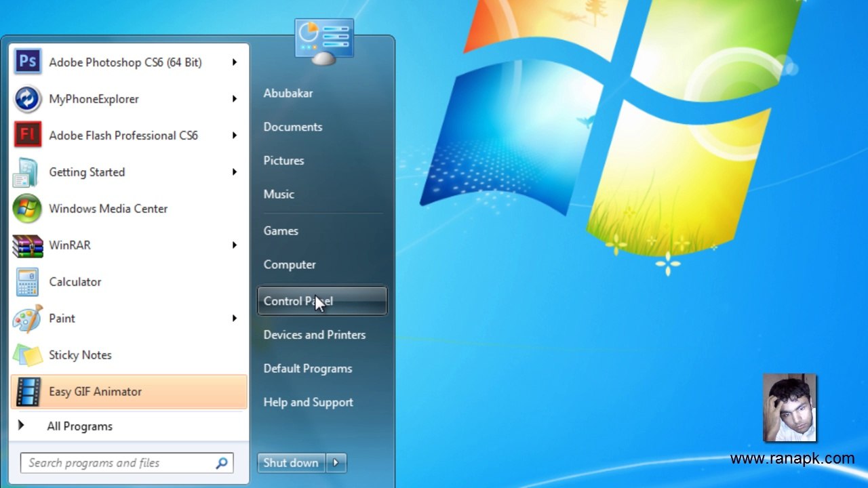
Task: Open Computer from Start menu
Action: tap(290, 265)
